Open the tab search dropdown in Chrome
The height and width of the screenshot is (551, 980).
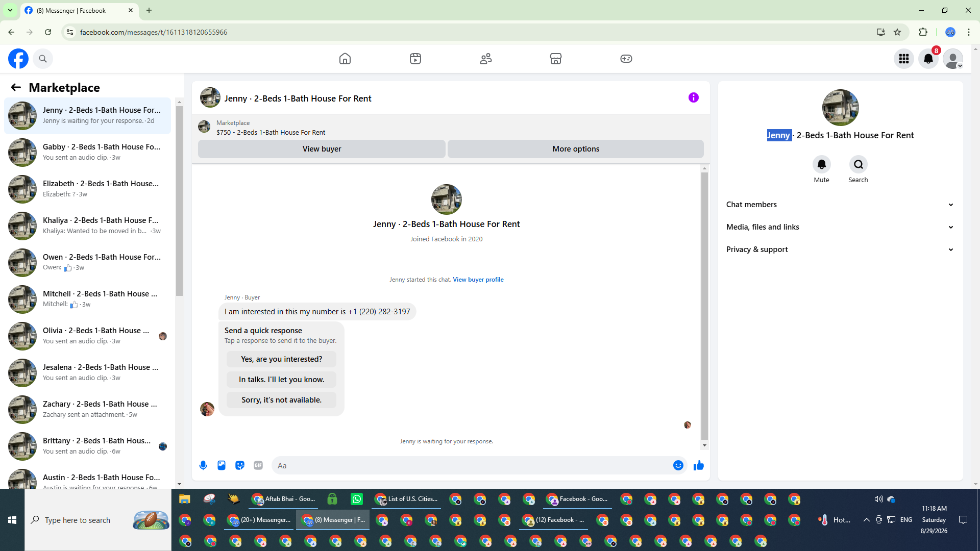coord(10,10)
